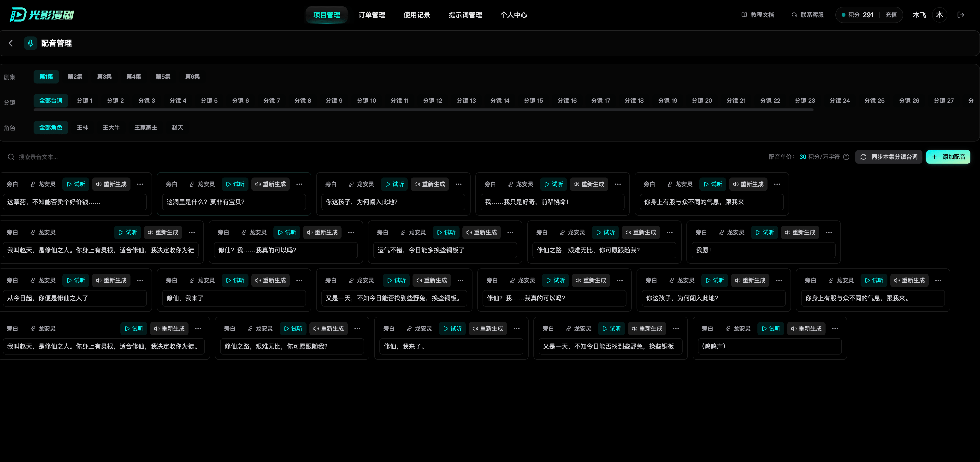
Task: Select 全部角色 filter
Action: tap(51, 127)
